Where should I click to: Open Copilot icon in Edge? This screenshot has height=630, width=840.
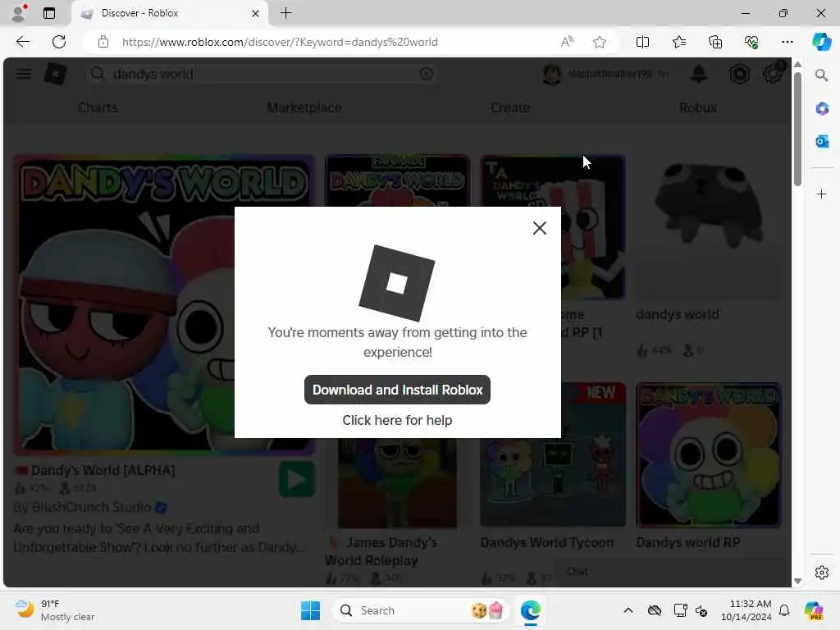(x=822, y=42)
